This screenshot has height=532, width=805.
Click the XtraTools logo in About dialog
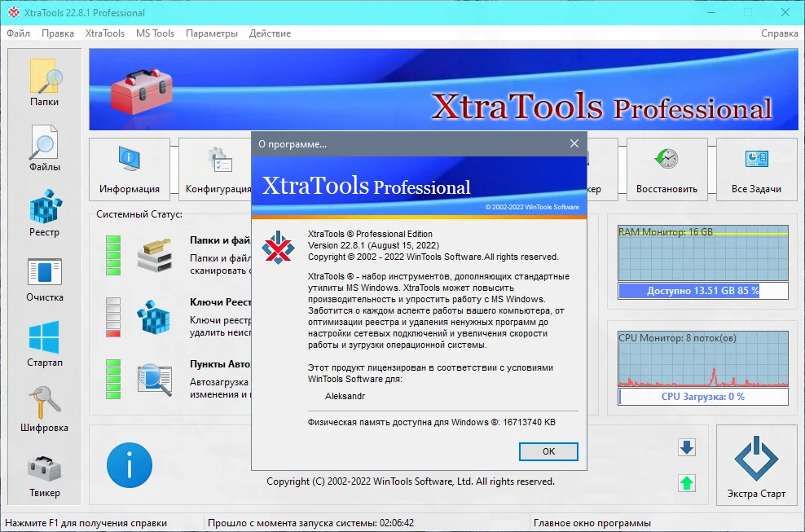click(x=278, y=248)
